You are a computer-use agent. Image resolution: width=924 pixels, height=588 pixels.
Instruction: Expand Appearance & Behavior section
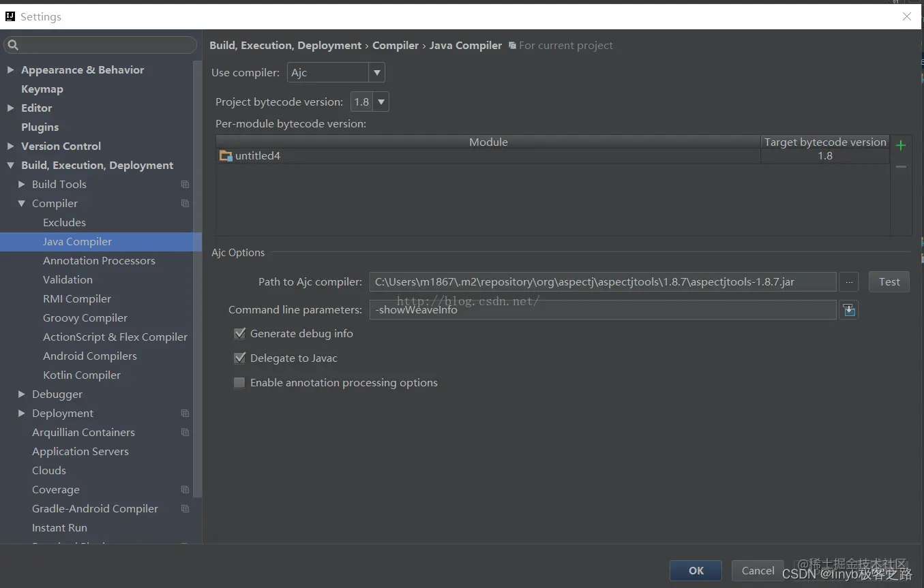[10, 70]
